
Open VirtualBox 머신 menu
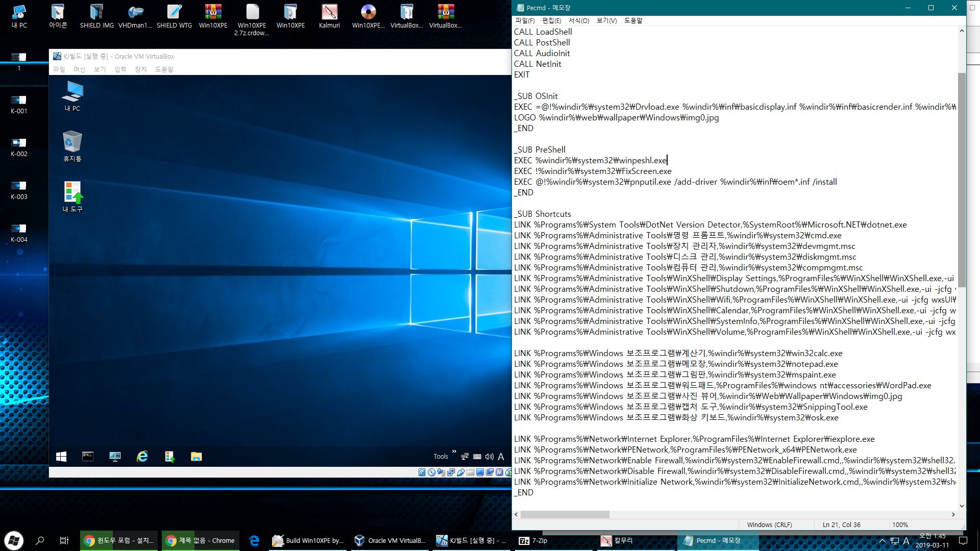click(80, 69)
